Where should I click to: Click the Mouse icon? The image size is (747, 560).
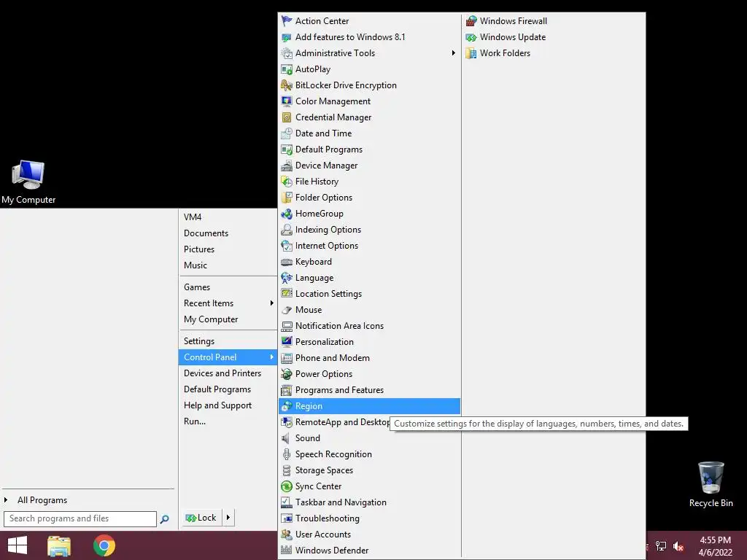tap(286, 310)
